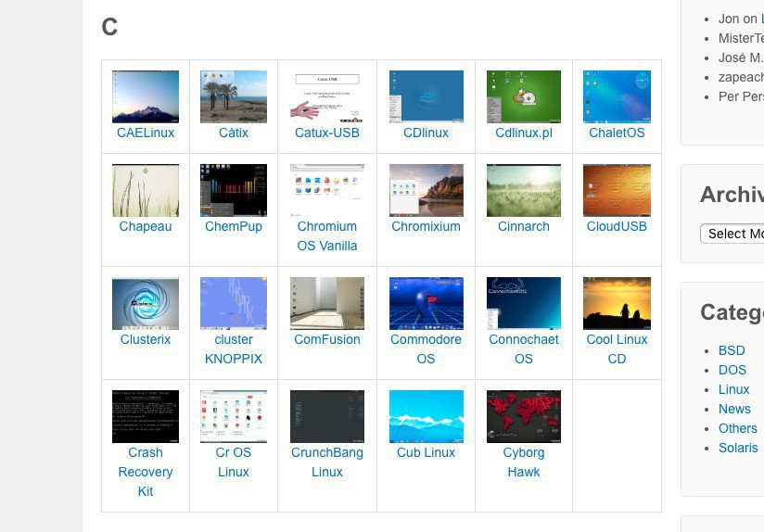The width and height of the screenshot is (764, 532).
Task: Follow the ComFusion text link
Action: 327,339
